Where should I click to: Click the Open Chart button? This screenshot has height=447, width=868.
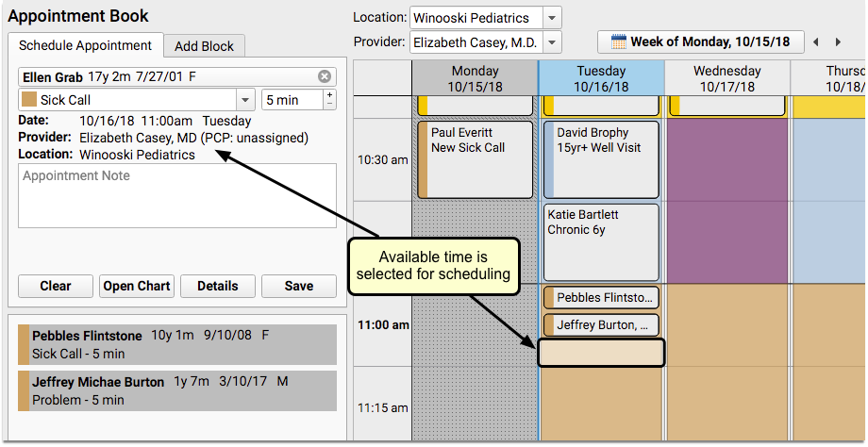pyautogui.click(x=137, y=286)
